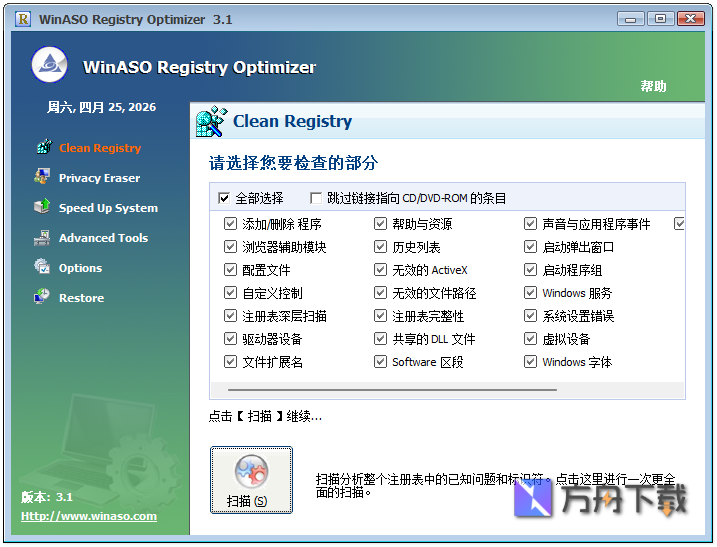
Task: Switch to Speed Up System
Action: (x=108, y=208)
